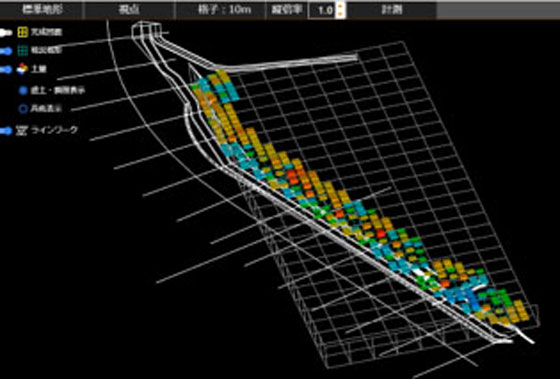The height and width of the screenshot is (379, 560).
Task: Disable the ラインワーク layer switch
Action: pos(5,131)
